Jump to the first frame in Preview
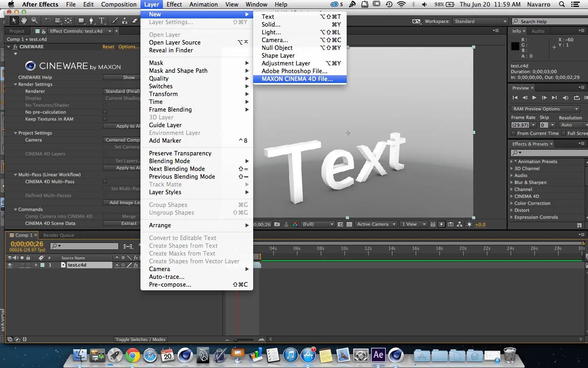588x368 pixels. [515, 98]
